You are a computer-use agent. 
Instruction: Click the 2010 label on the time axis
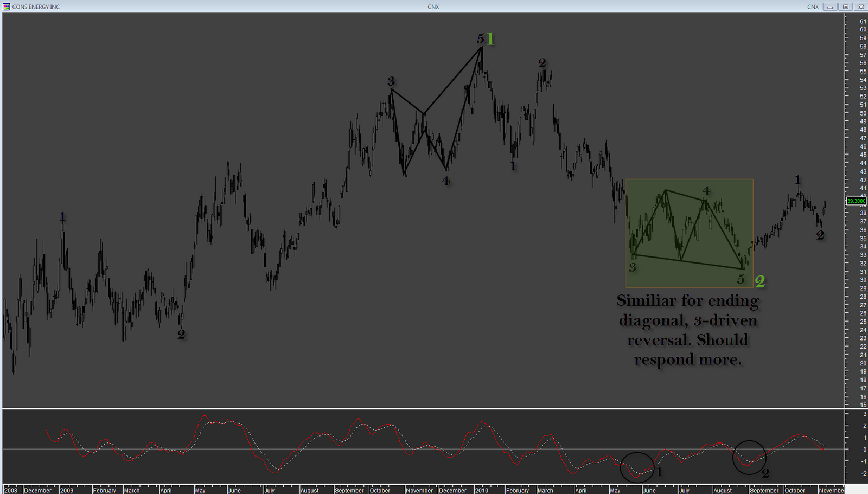click(x=482, y=490)
